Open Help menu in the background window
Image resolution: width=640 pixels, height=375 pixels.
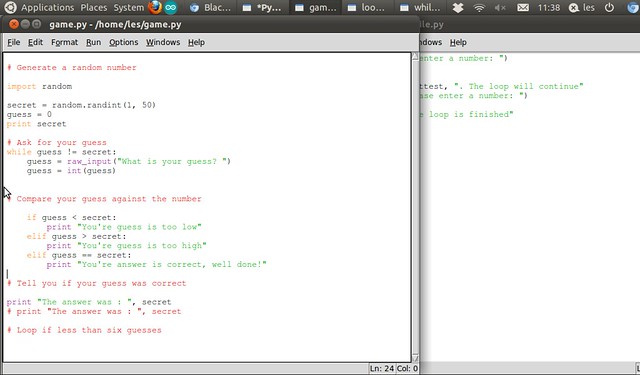tap(458, 42)
